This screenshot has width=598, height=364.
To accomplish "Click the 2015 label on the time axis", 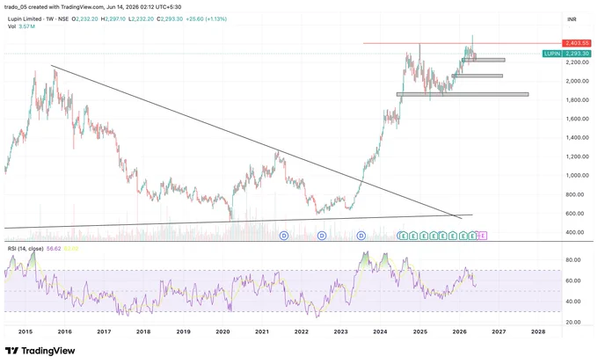I will [x=26, y=331].
